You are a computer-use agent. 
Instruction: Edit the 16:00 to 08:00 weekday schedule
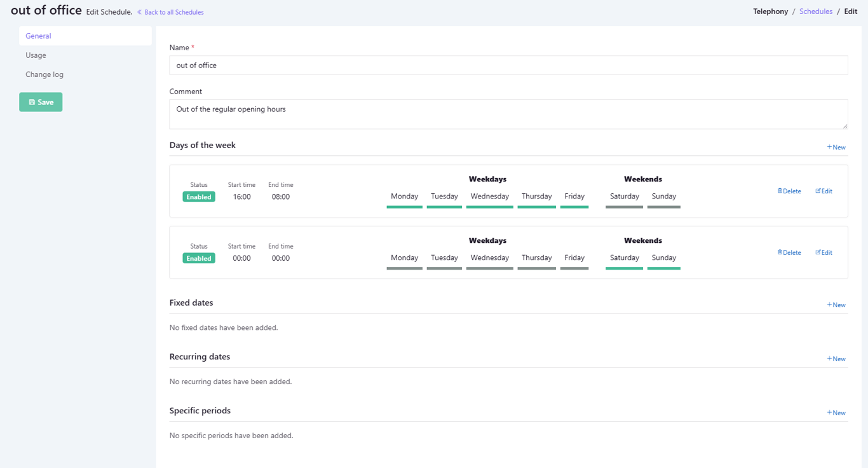tap(824, 191)
